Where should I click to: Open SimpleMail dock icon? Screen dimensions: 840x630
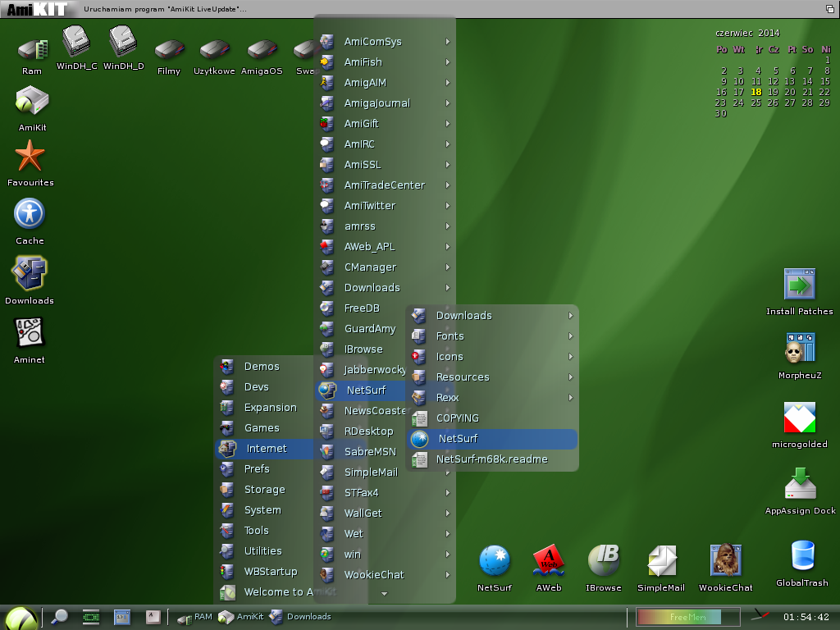pyautogui.click(x=660, y=562)
